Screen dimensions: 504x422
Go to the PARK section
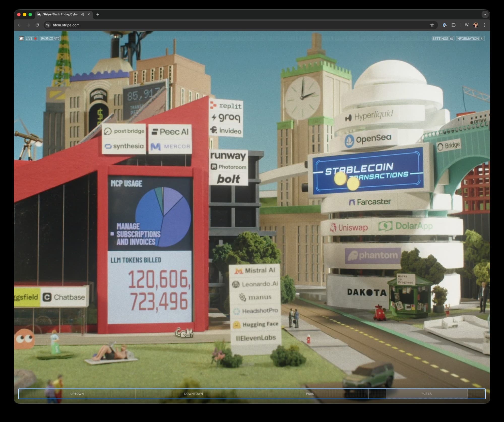coord(310,394)
